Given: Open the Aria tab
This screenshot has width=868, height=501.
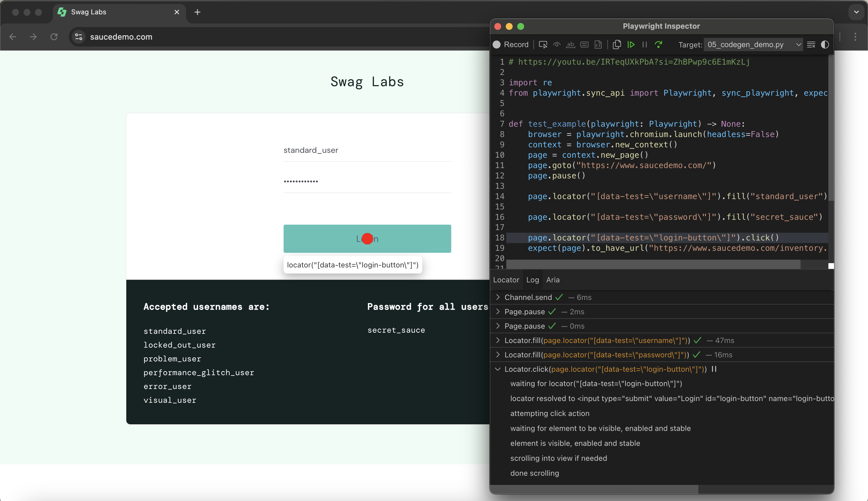Looking at the screenshot, I should (x=553, y=280).
